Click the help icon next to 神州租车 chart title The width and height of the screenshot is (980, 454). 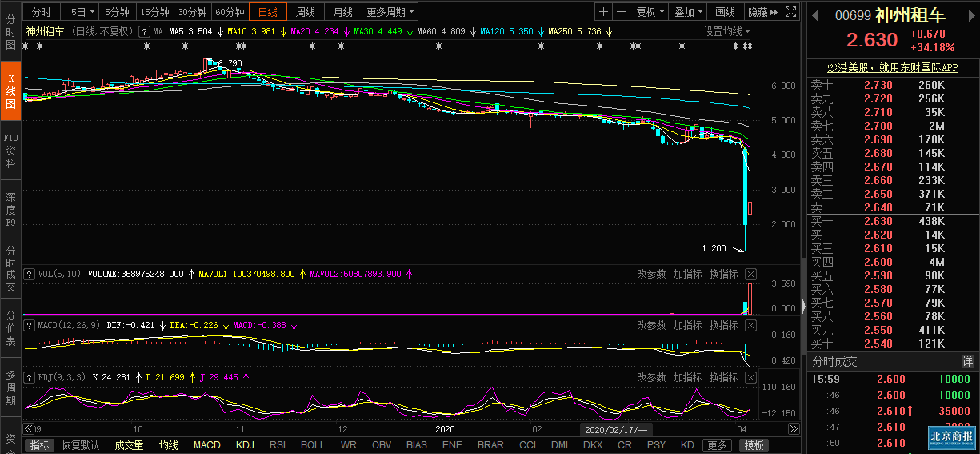tap(144, 32)
